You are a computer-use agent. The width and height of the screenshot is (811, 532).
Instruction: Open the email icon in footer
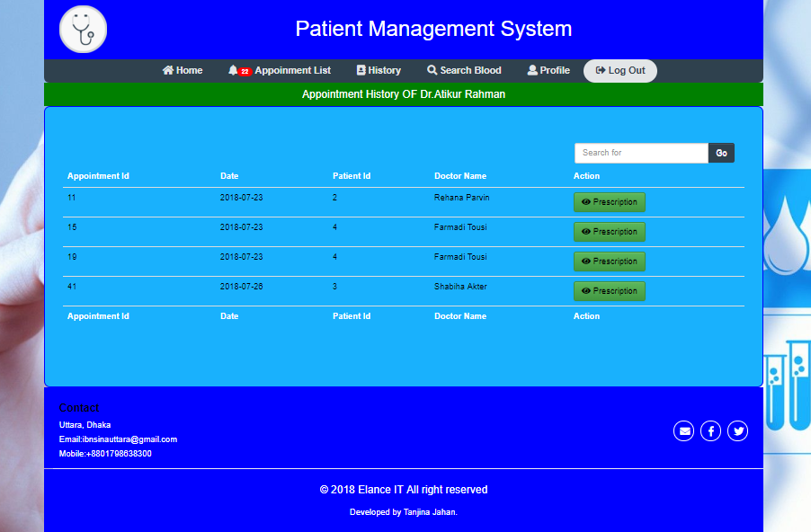[x=683, y=430]
